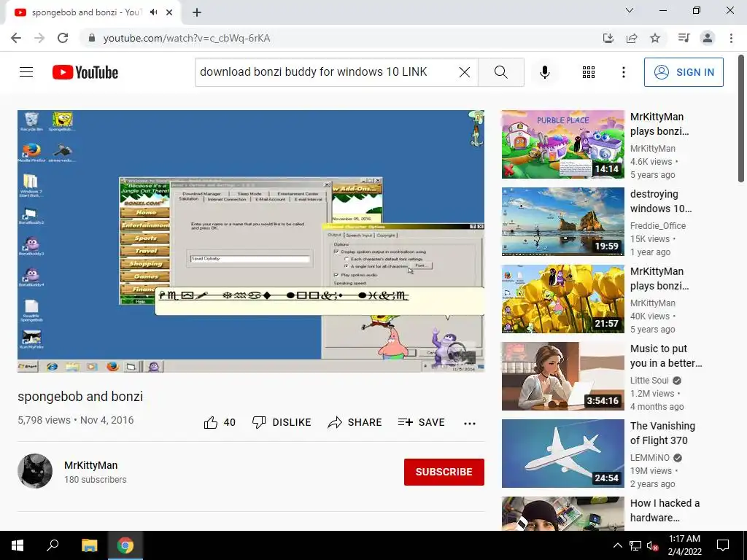Open more actions ellipsis under video

pos(470,424)
